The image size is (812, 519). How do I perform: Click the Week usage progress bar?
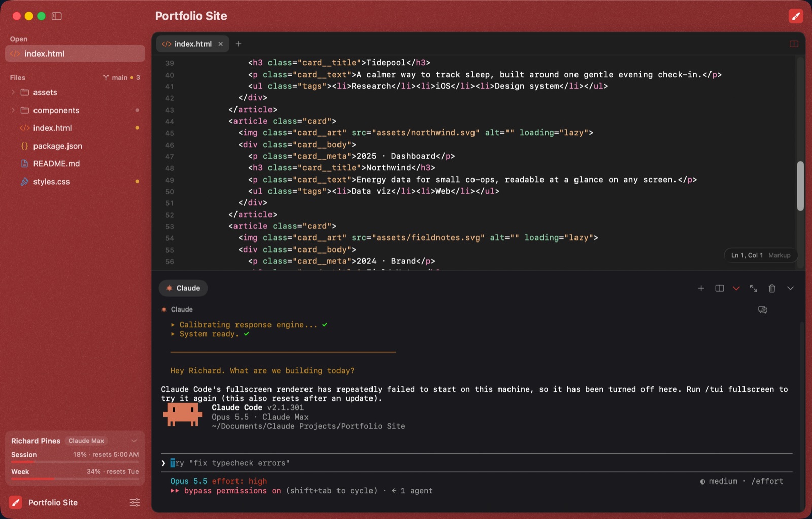[x=75, y=479]
